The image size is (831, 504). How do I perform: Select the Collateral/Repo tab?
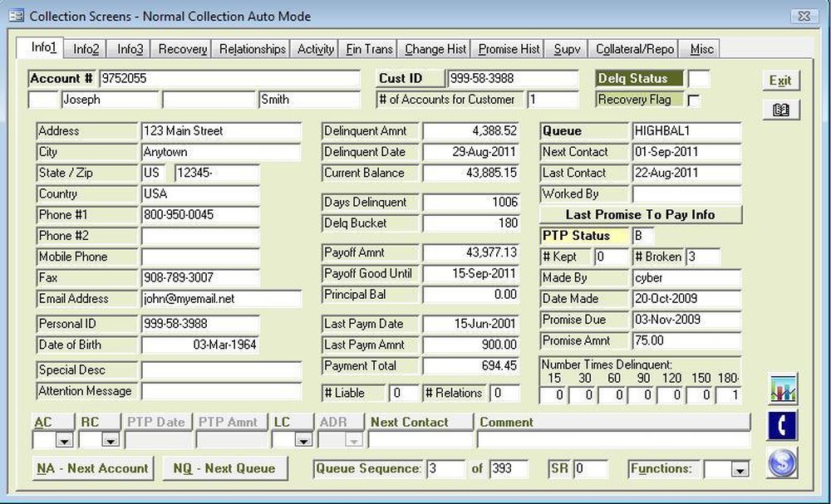tap(633, 48)
